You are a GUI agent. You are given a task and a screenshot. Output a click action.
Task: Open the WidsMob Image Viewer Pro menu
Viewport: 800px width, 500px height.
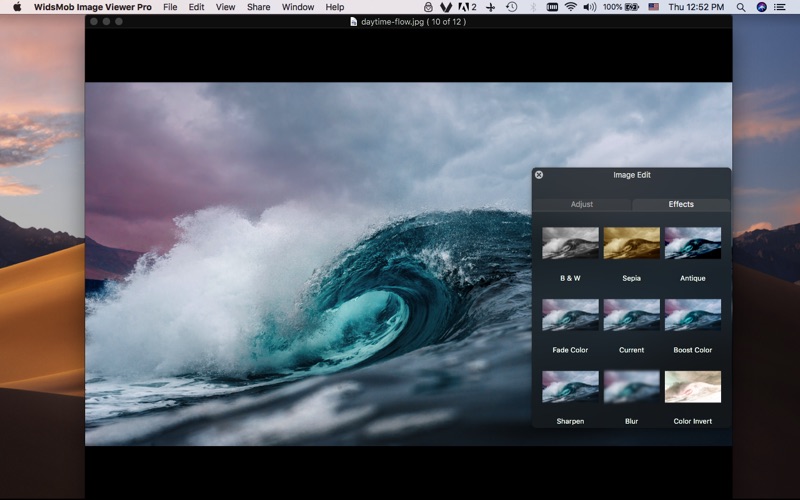coord(93,7)
